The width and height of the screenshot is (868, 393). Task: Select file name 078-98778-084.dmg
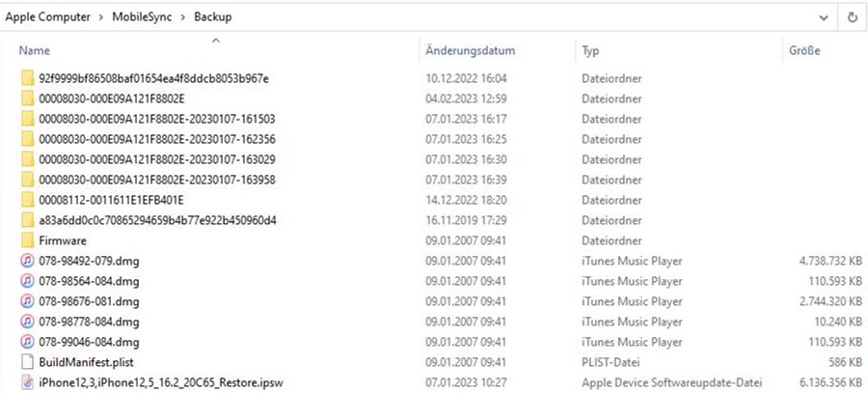coord(89,322)
